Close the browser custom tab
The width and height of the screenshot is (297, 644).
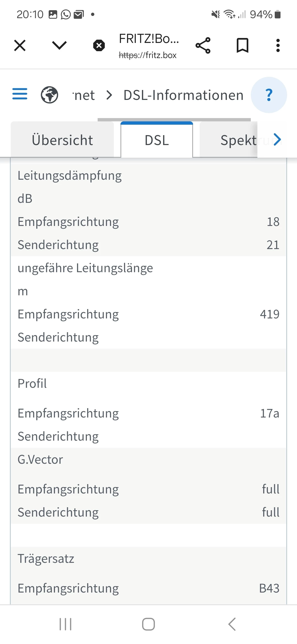[x=20, y=45]
